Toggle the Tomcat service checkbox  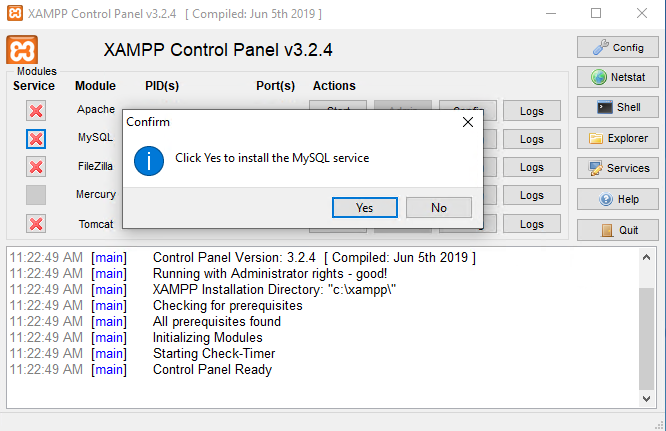[x=36, y=224]
